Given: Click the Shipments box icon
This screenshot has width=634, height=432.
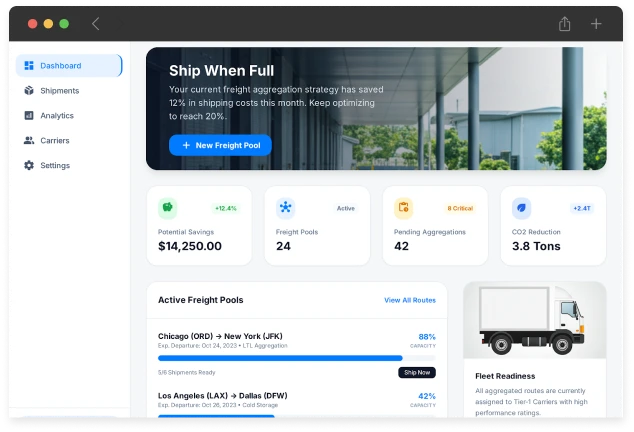Looking at the screenshot, I should [x=29, y=90].
